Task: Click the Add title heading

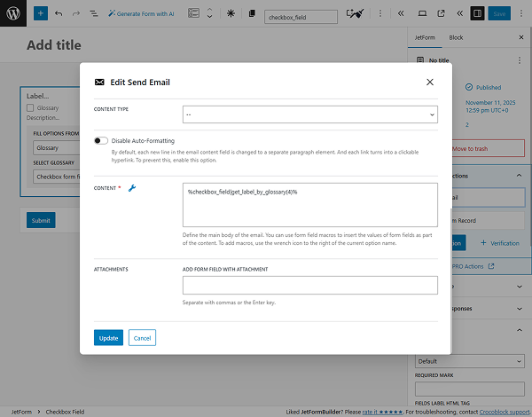Action: point(54,45)
